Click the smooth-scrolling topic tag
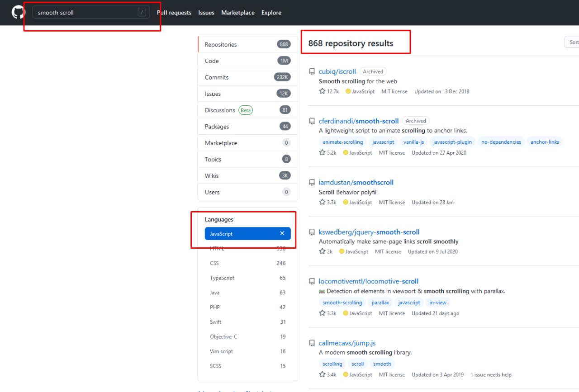Screen dimensions: 579x392 pos(342,302)
